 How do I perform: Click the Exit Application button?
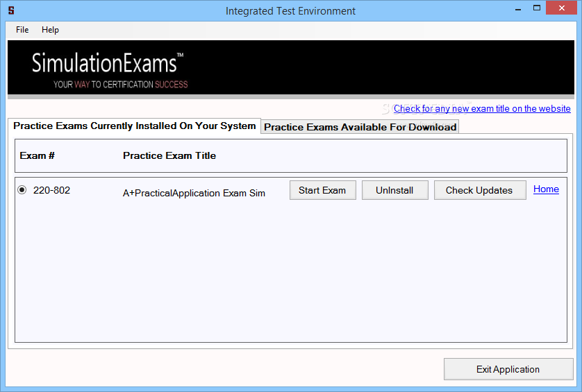508,369
